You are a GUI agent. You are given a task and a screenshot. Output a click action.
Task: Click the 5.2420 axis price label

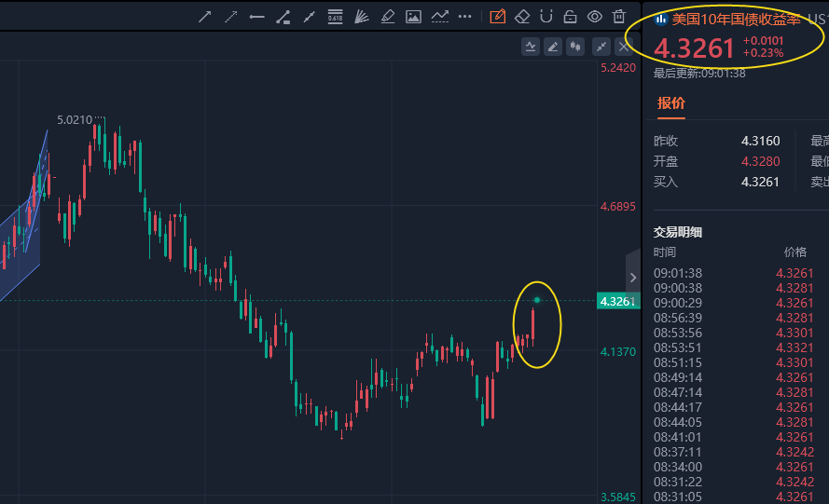pos(618,68)
